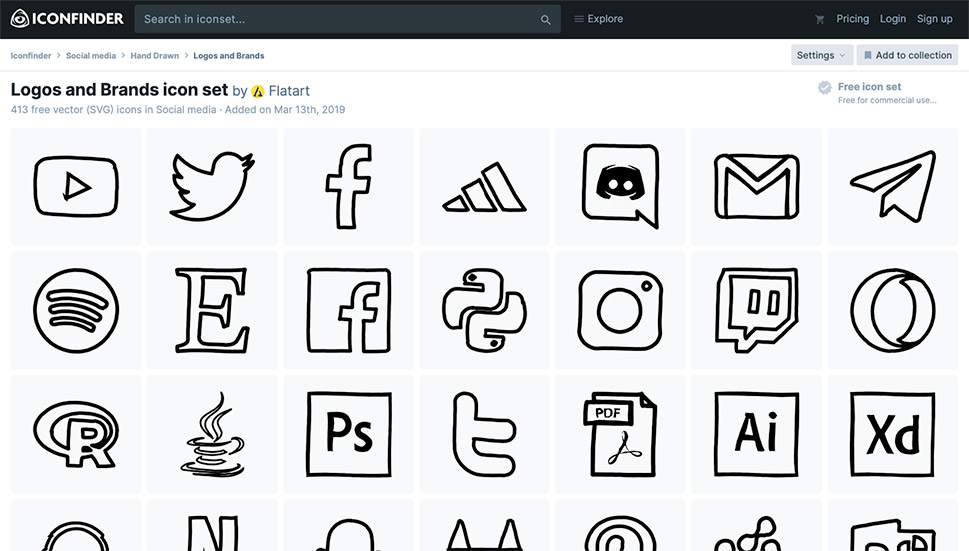Click Free icon set license link

pos(869,86)
